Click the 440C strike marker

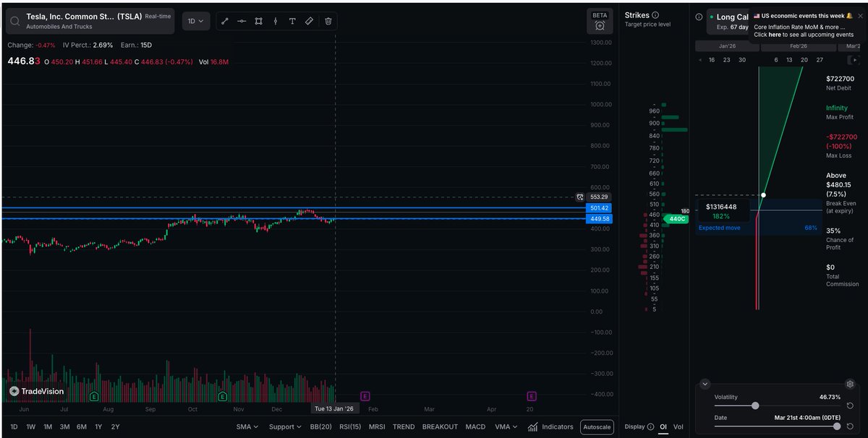tap(677, 219)
